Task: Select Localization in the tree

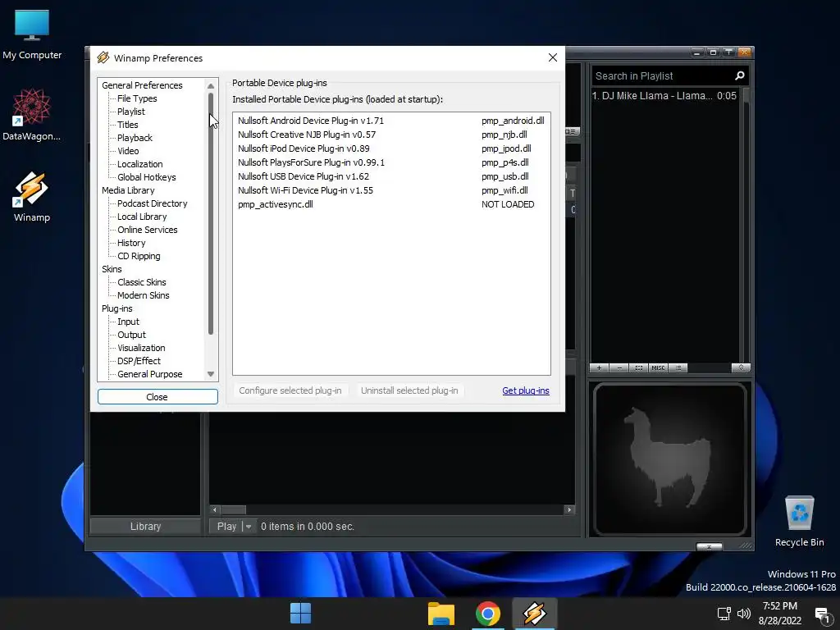Action: click(139, 164)
